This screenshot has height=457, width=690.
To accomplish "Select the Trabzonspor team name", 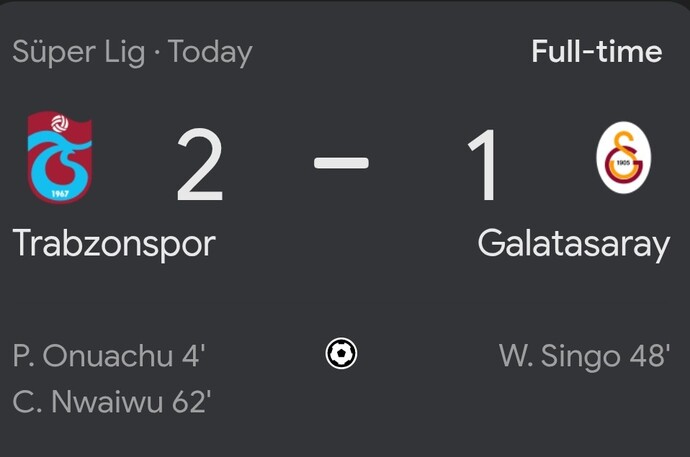I will pyautogui.click(x=114, y=244).
